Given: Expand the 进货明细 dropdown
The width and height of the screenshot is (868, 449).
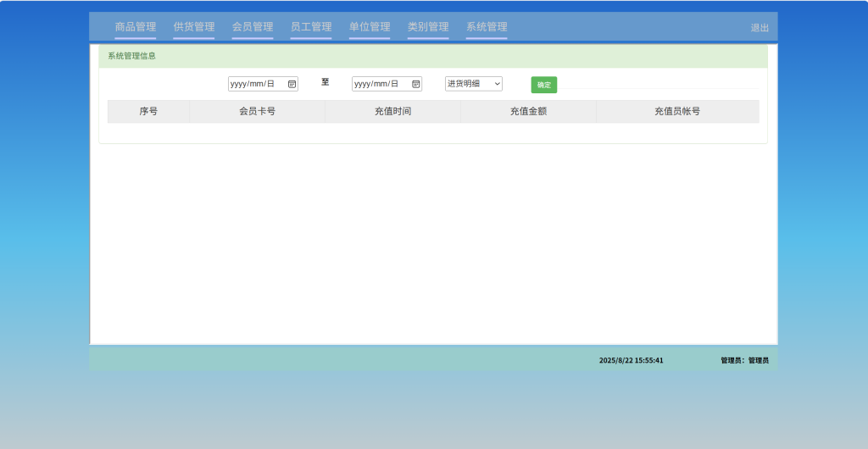Looking at the screenshot, I should (474, 84).
